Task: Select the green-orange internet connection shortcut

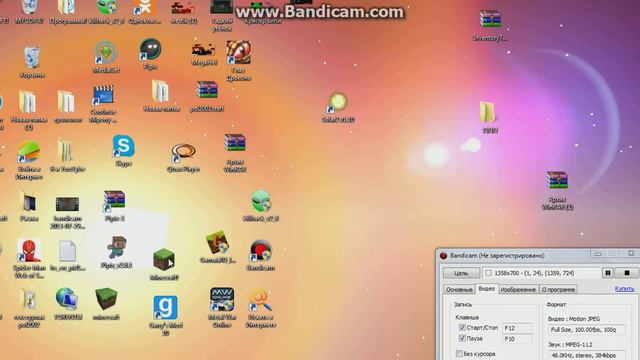Action: [x=29, y=152]
